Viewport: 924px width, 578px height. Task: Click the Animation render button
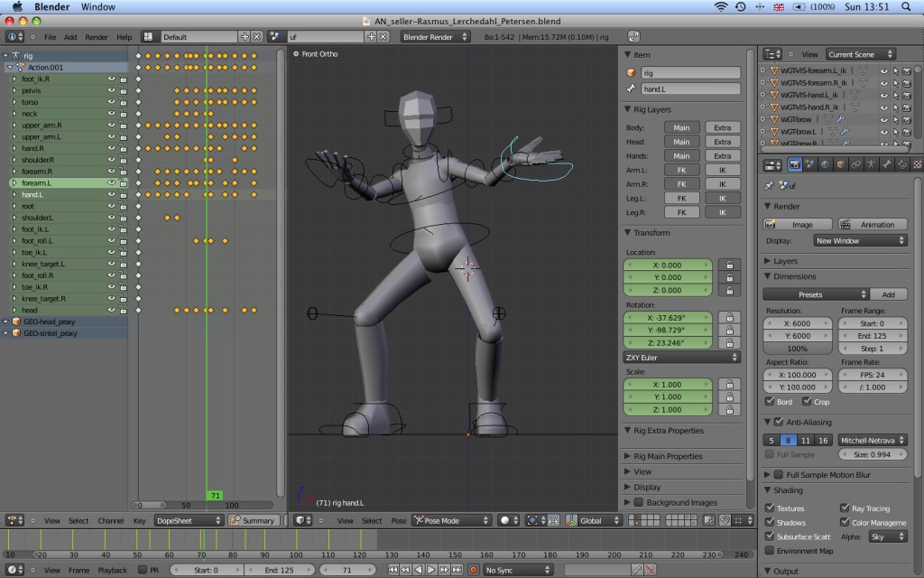point(872,223)
